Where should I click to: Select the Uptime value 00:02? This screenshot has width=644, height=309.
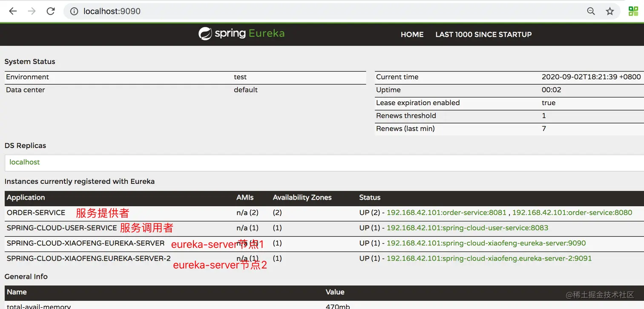(x=552, y=90)
